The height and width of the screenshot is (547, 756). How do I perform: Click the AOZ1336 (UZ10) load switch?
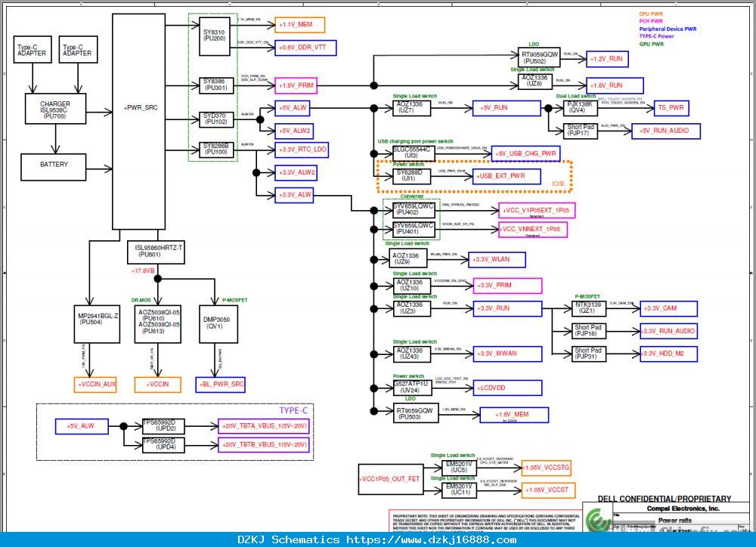point(412,286)
